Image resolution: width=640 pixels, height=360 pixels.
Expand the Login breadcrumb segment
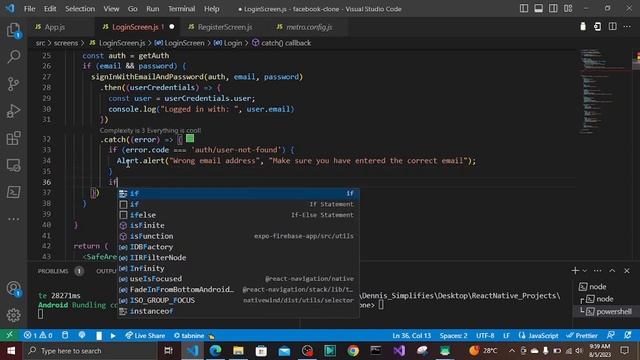coord(233,43)
